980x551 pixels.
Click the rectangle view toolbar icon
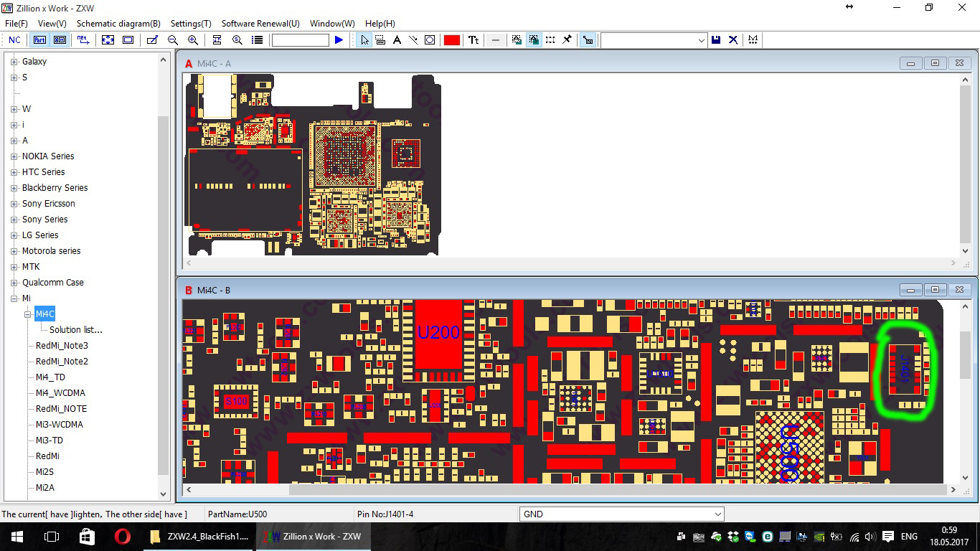point(128,40)
